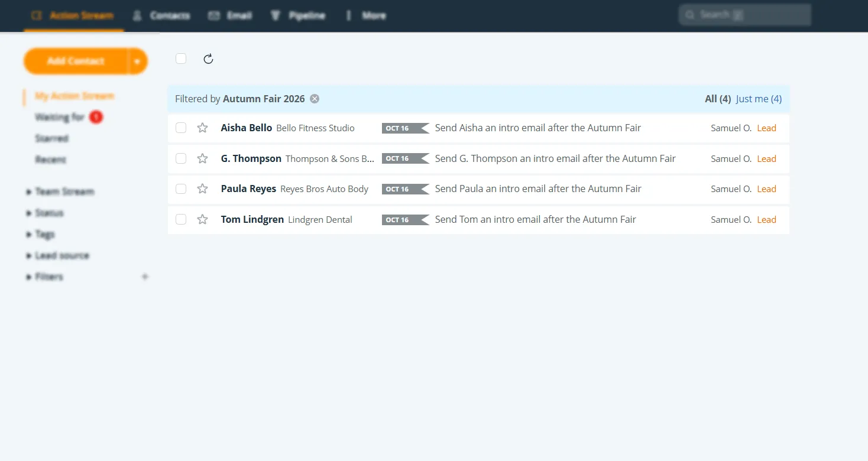
Task: Star the Aisha Bello contact
Action: pos(202,128)
